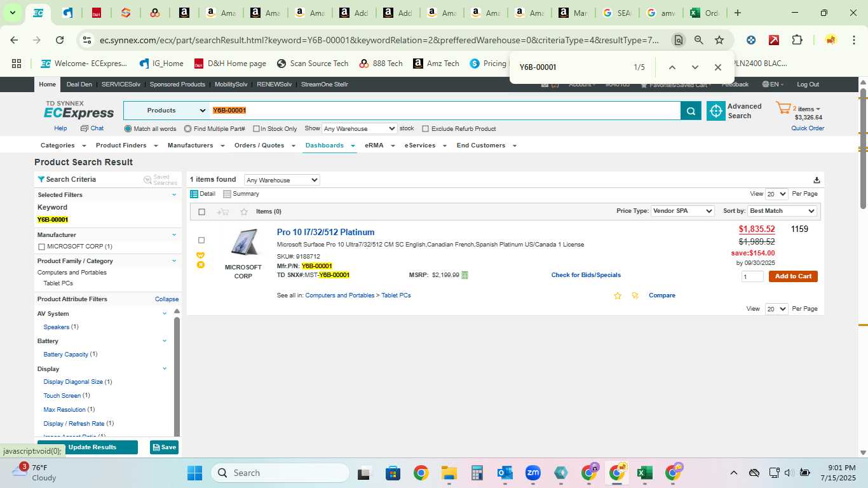The height and width of the screenshot is (488, 868).
Task: Collapse the Manufacturer filter section
Action: (174, 234)
